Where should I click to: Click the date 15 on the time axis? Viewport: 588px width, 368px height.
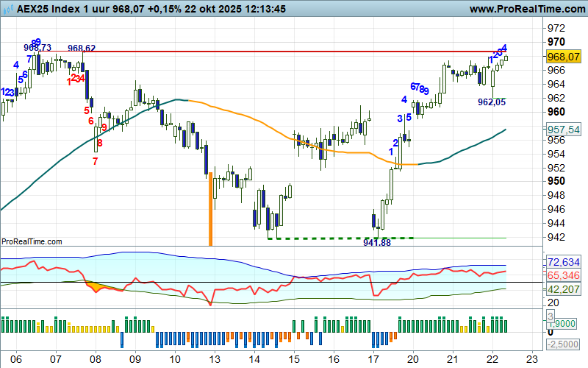point(294,359)
